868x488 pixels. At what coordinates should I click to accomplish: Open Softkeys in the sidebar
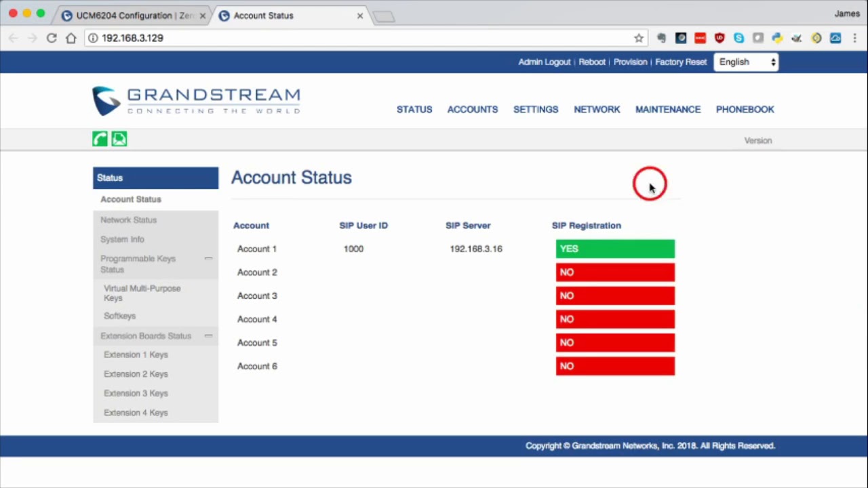[x=119, y=316]
